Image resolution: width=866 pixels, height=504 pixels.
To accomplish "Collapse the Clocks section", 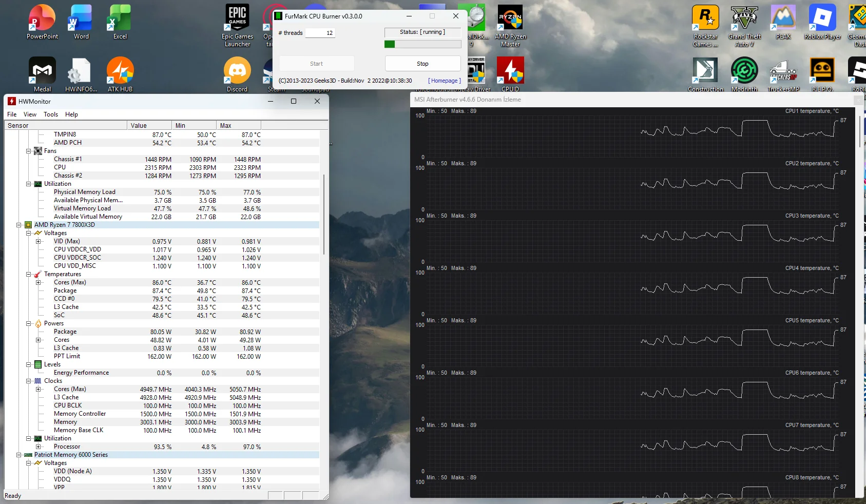I will tap(29, 381).
